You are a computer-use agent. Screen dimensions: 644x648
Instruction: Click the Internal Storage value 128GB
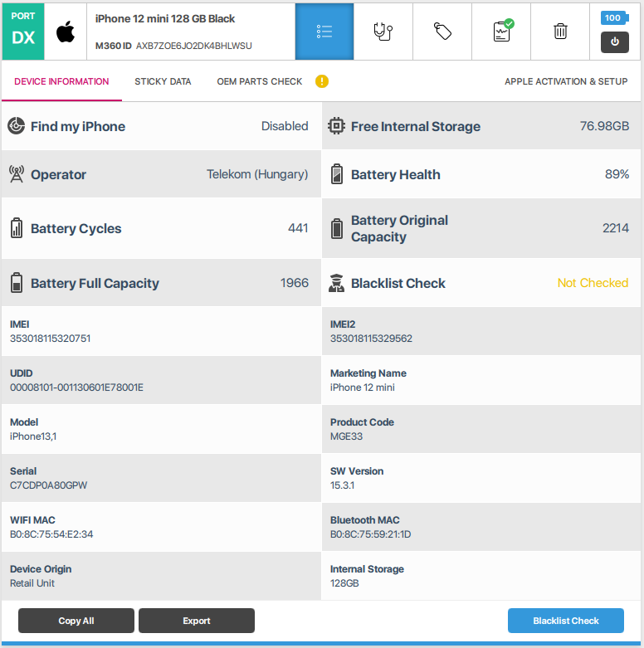pyautogui.click(x=344, y=583)
